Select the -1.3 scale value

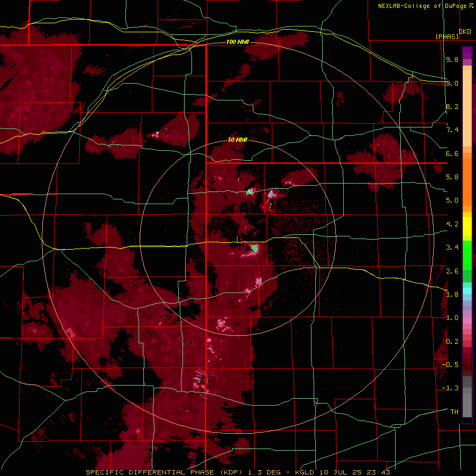(450, 388)
